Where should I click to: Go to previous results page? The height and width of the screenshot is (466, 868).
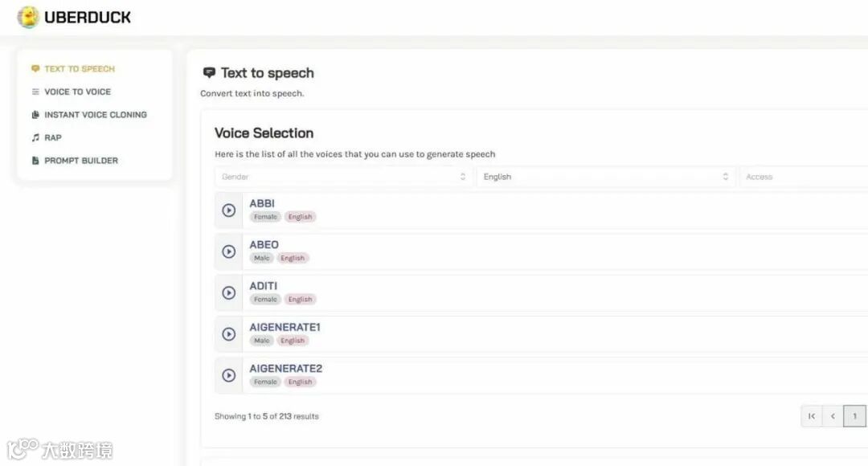coord(833,416)
